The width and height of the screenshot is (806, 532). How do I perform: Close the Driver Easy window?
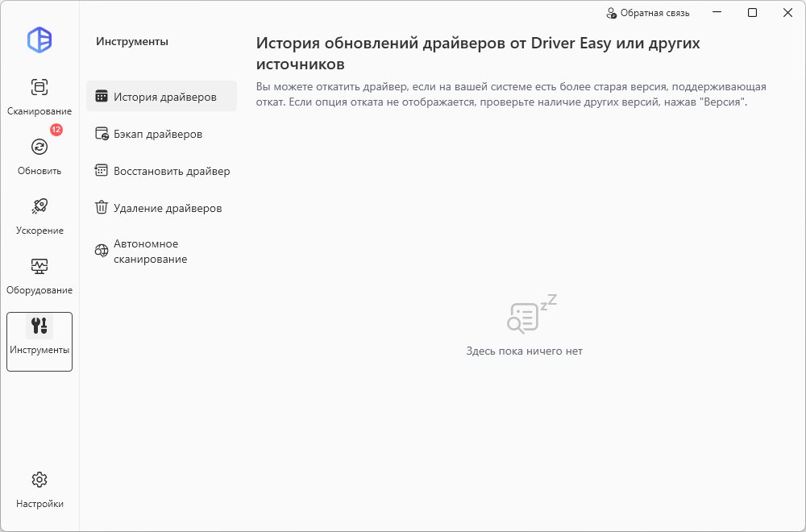(x=787, y=13)
